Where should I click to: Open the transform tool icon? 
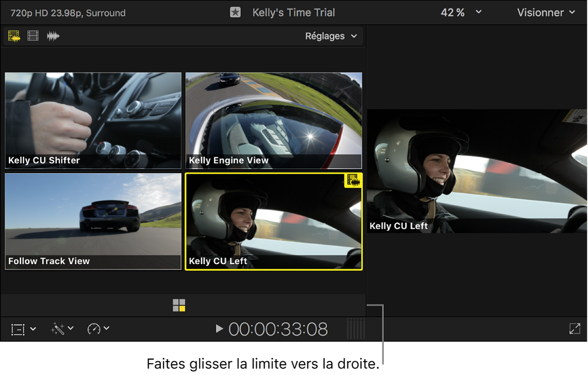tap(17, 329)
